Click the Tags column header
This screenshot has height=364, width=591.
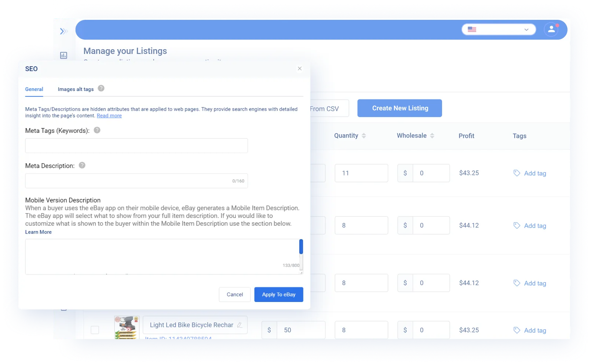[519, 136]
